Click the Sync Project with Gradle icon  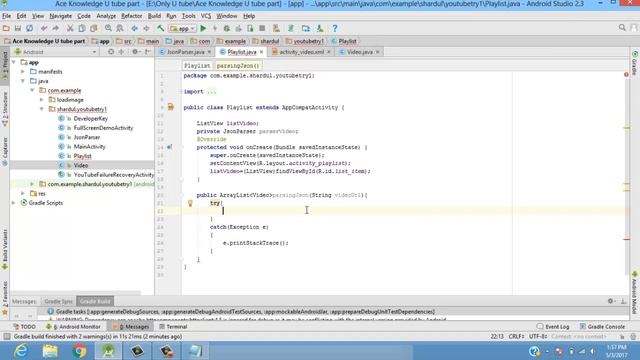pos(291,28)
